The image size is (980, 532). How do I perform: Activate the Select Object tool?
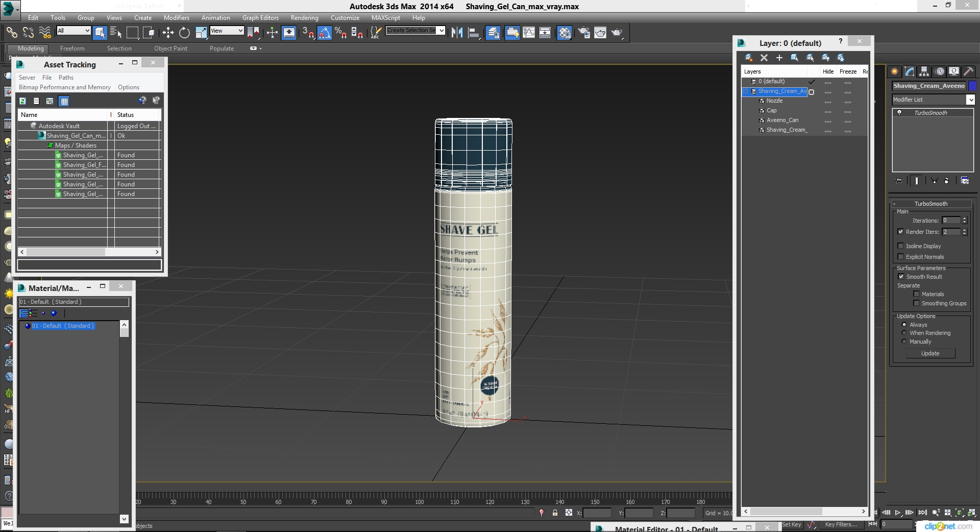(x=100, y=33)
